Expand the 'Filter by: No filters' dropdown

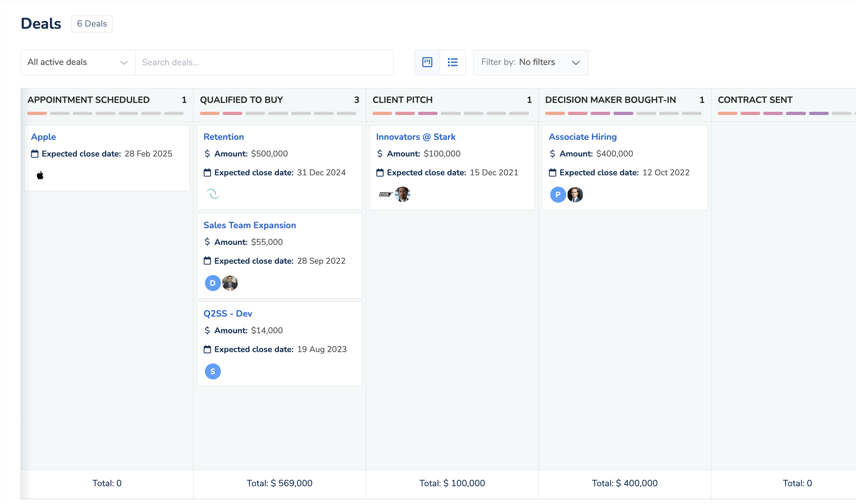click(x=530, y=62)
